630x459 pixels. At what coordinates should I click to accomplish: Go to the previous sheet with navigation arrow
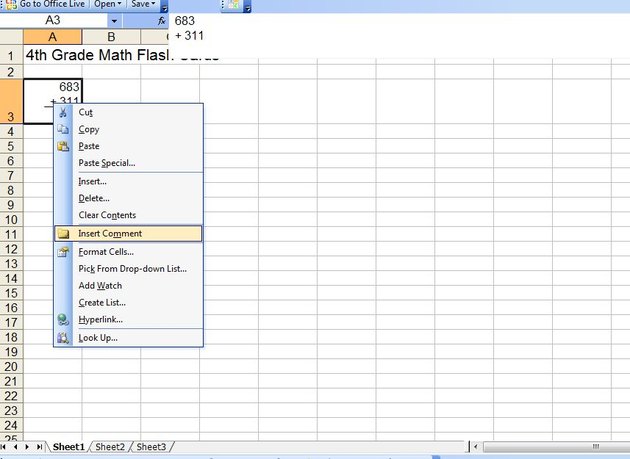15,447
